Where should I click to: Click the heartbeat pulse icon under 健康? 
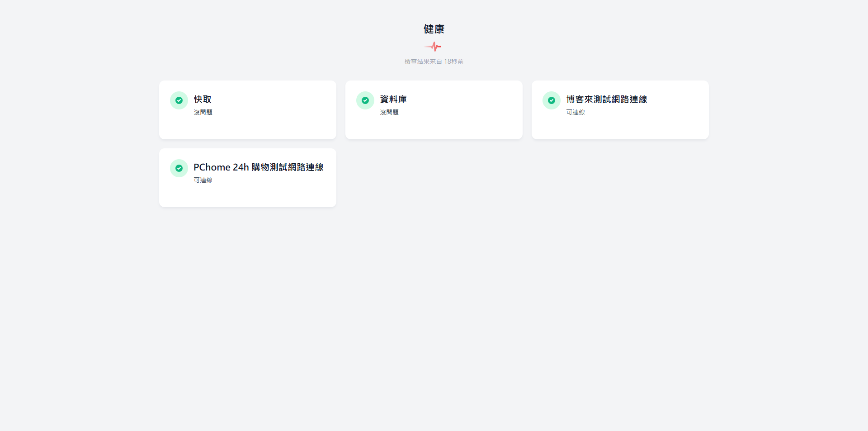(433, 47)
